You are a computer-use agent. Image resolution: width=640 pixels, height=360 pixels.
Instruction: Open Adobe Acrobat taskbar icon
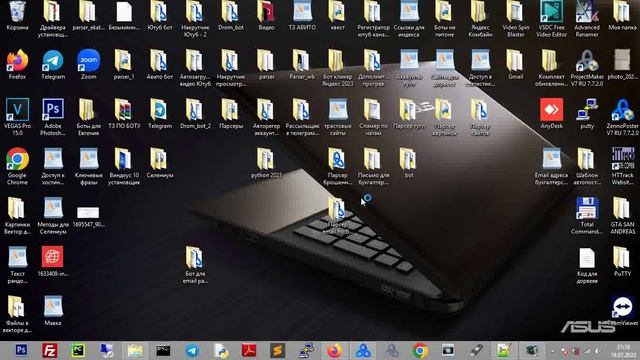coord(249,350)
